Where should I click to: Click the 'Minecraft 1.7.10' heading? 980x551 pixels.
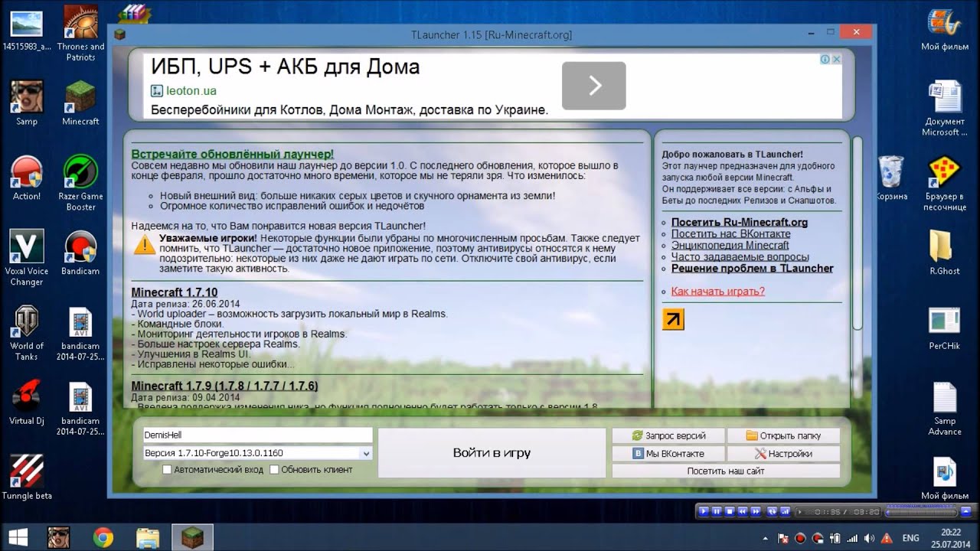pyautogui.click(x=175, y=292)
